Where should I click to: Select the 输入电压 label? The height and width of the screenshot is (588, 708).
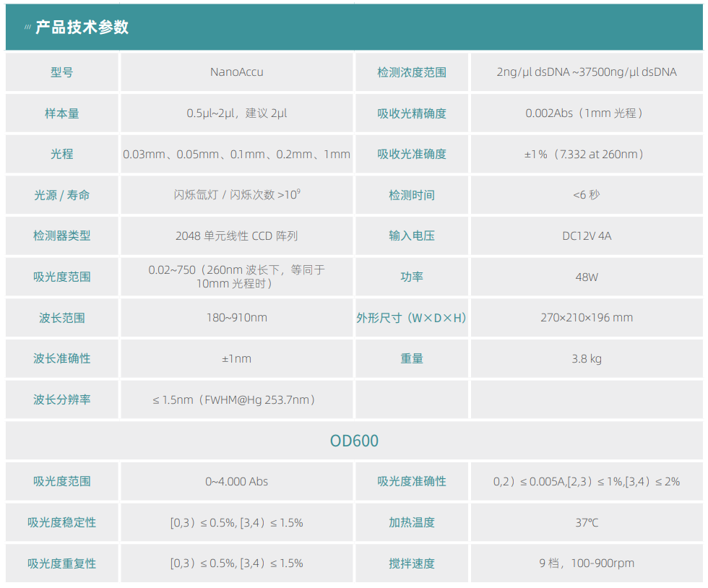[x=412, y=235]
